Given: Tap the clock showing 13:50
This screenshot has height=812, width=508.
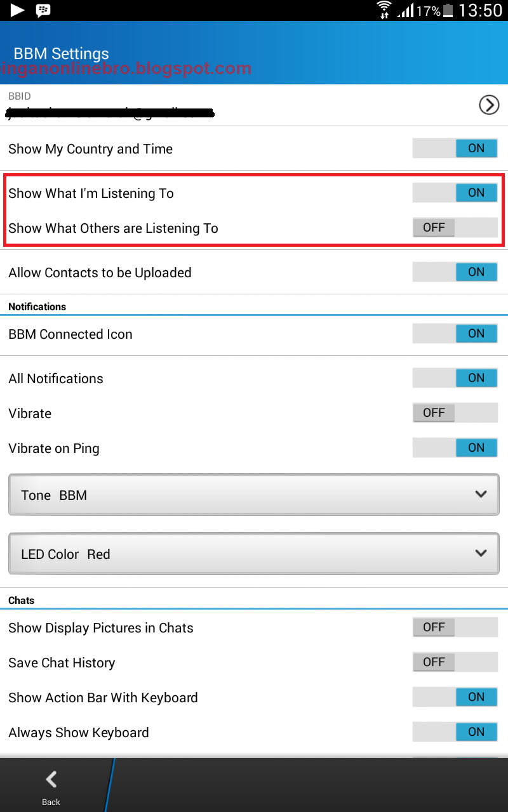Looking at the screenshot, I should click(x=480, y=10).
